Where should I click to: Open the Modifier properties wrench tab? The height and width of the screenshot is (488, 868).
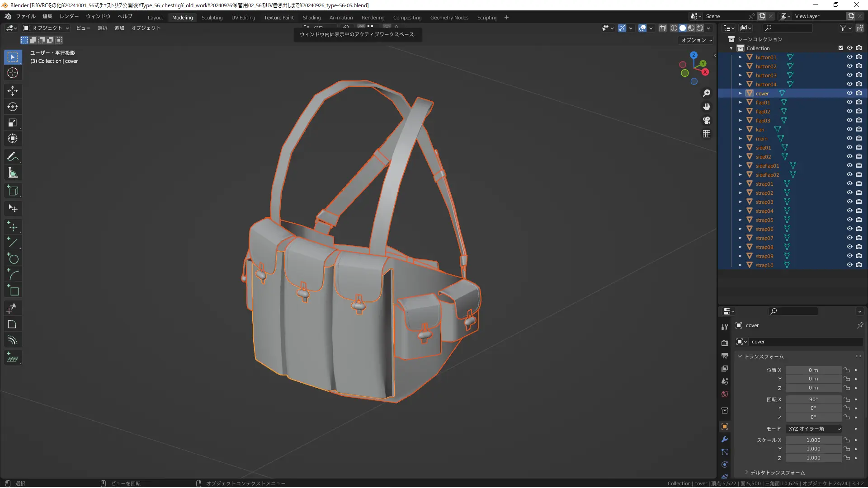pos(725,439)
